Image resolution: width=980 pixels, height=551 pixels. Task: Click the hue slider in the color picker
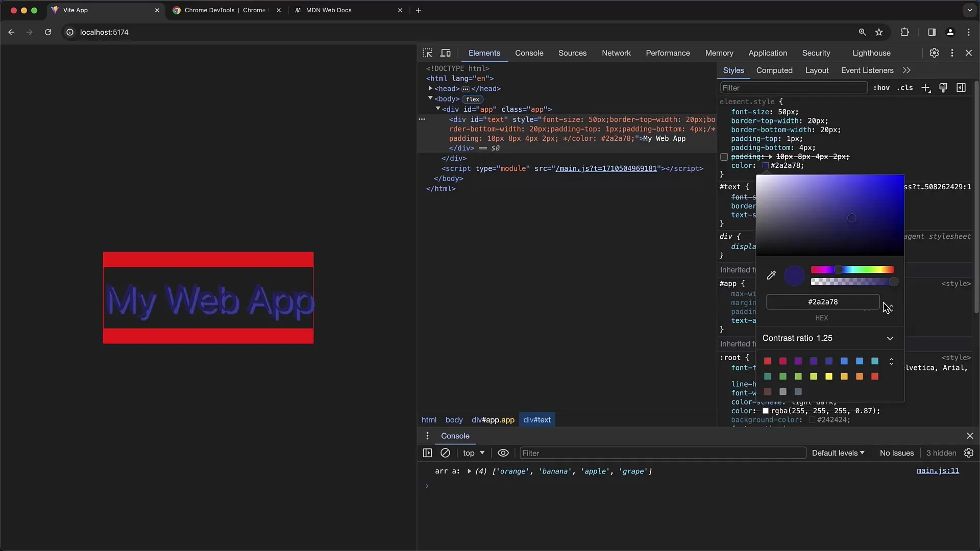pyautogui.click(x=852, y=270)
